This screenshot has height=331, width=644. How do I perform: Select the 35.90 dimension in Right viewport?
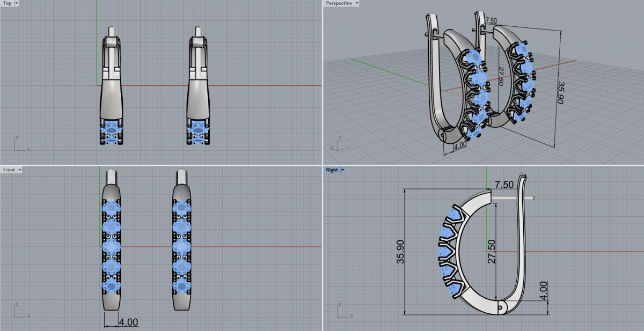399,252
